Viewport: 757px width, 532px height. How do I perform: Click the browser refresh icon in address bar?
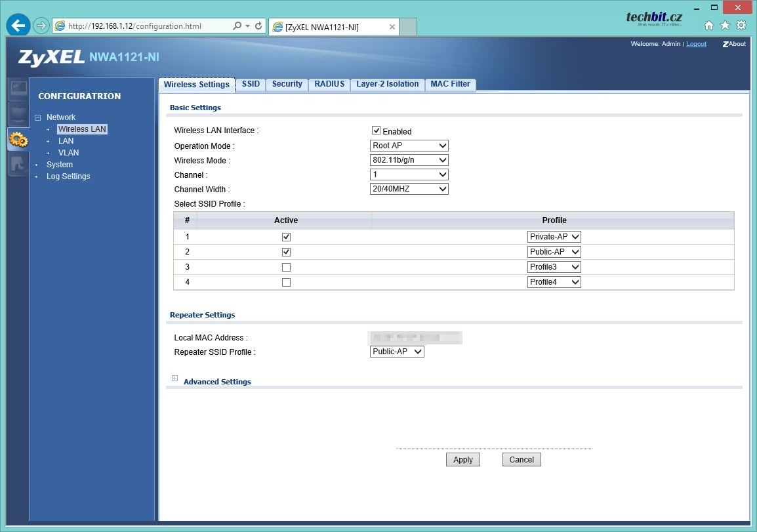pos(258,26)
